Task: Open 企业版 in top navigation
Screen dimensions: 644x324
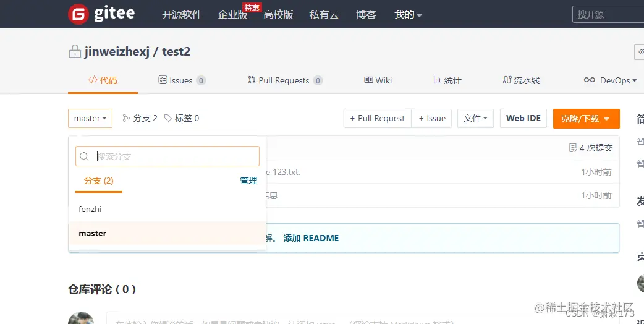Action: point(232,15)
